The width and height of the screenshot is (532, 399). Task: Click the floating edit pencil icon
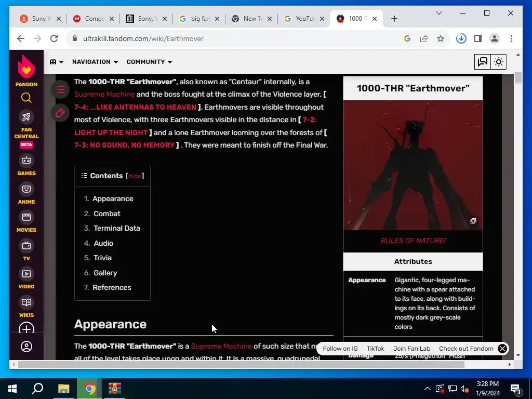[60, 113]
